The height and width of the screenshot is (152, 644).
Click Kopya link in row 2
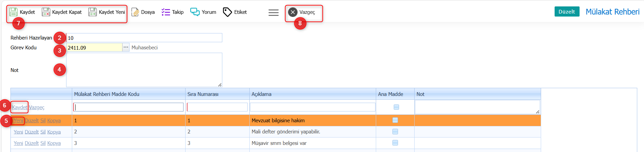point(54,132)
